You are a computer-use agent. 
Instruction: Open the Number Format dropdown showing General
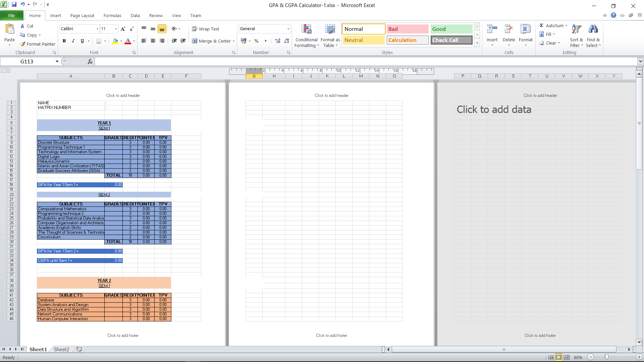(288, 29)
